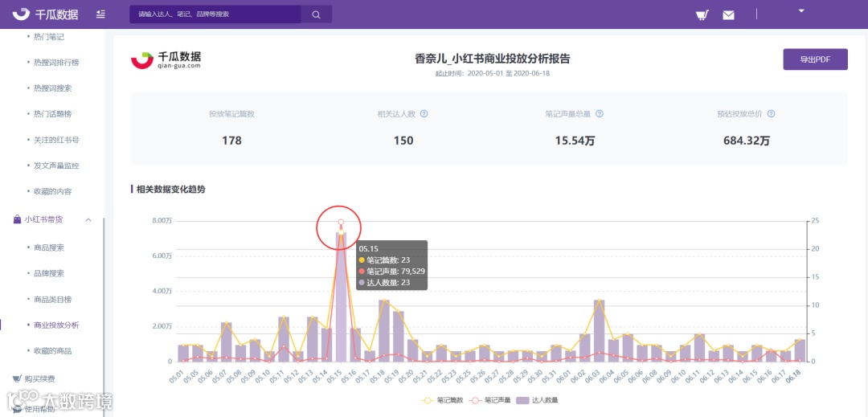The image size is (868, 417).
Task: Click the 05.07 bar in chart
Action: point(227,341)
